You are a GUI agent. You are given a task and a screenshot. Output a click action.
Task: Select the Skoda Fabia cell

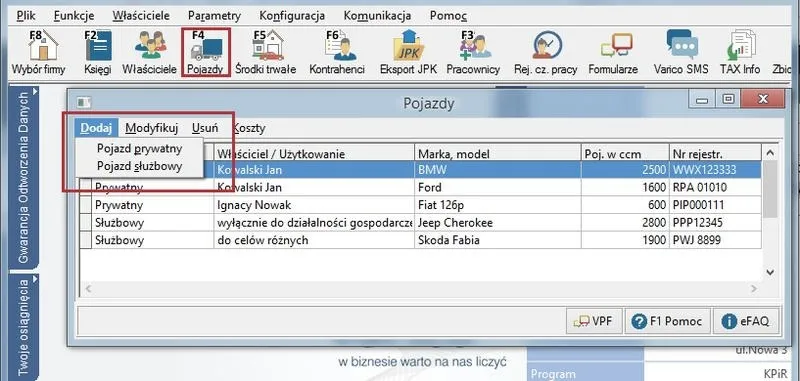[497, 240]
